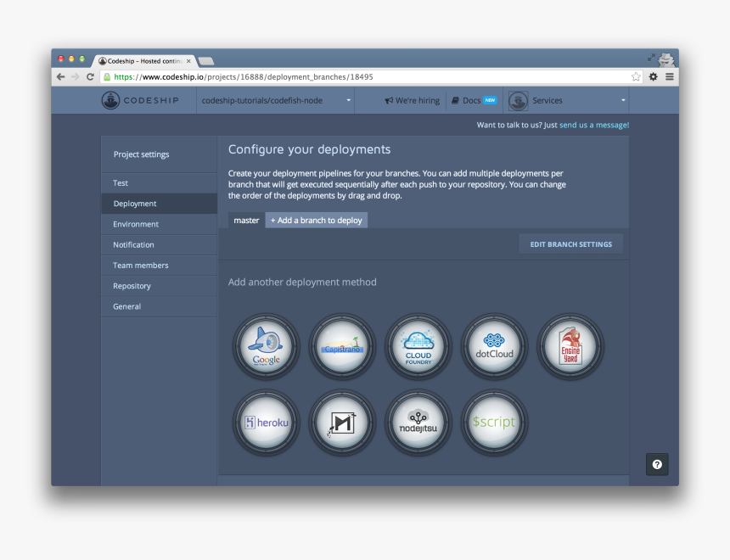Click Add a branch to deploy
The image size is (730, 560).
[316, 221]
